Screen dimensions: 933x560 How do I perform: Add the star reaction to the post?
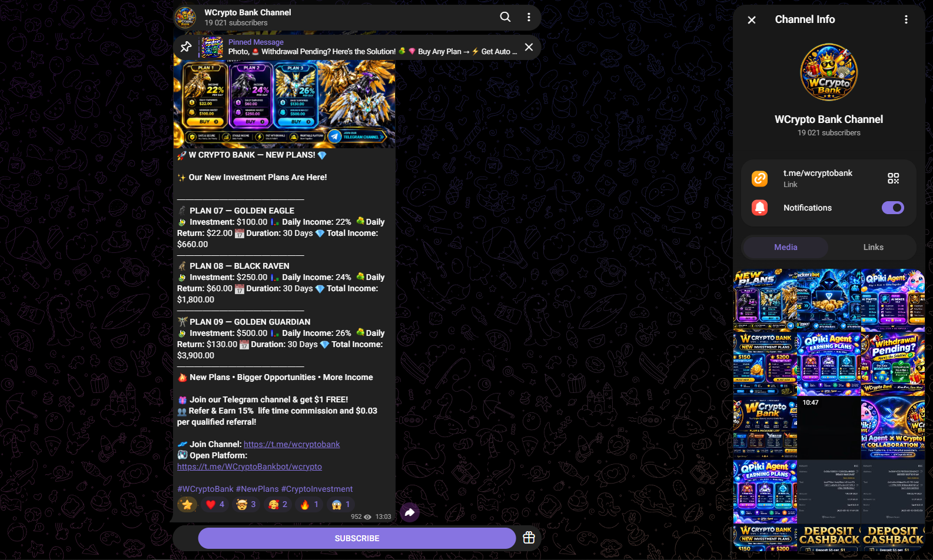187,505
